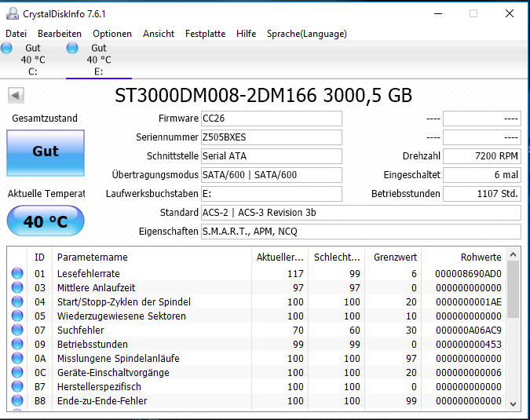
Task: Click the Betriebsstunden field 1107 Std.
Action: [x=482, y=194]
